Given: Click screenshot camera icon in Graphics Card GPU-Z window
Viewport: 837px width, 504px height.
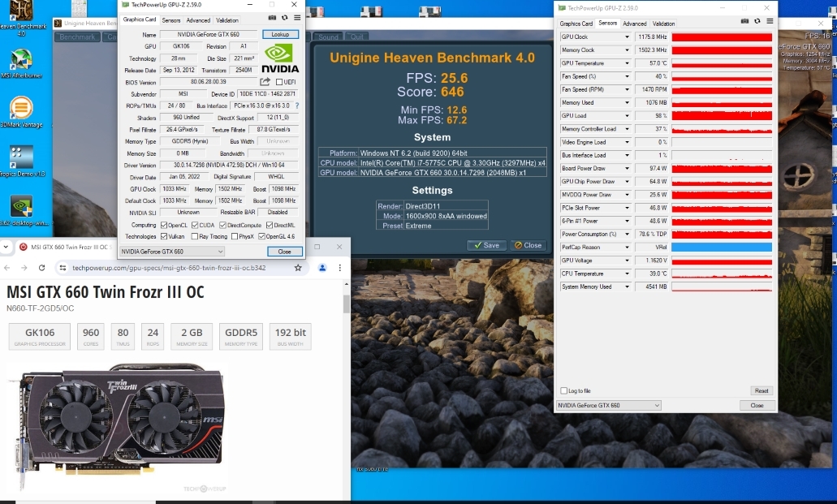Looking at the screenshot, I should point(272,18).
